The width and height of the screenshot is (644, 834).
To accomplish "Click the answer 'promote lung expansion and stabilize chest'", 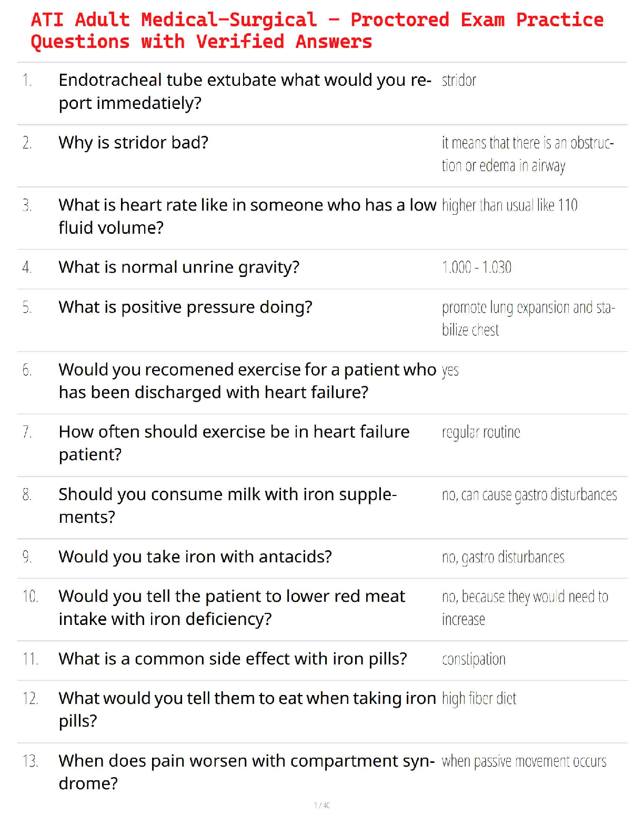I will tap(528, 318).
